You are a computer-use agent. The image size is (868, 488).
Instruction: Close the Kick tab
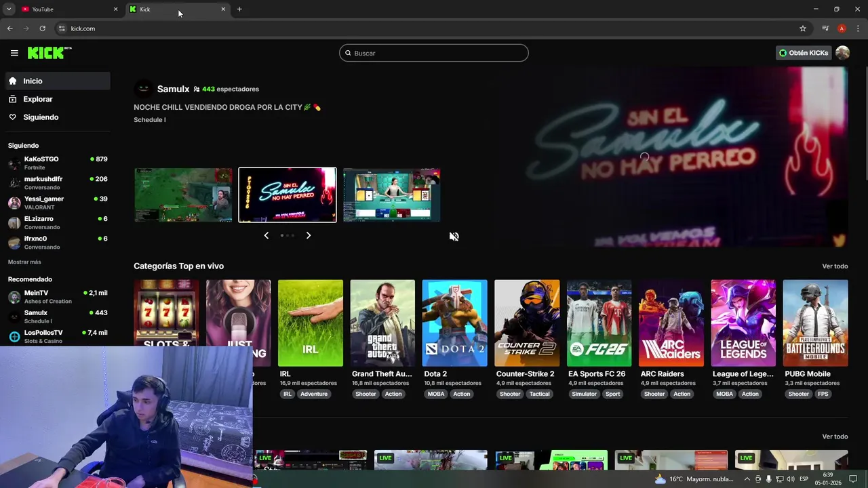click(223, 9)
